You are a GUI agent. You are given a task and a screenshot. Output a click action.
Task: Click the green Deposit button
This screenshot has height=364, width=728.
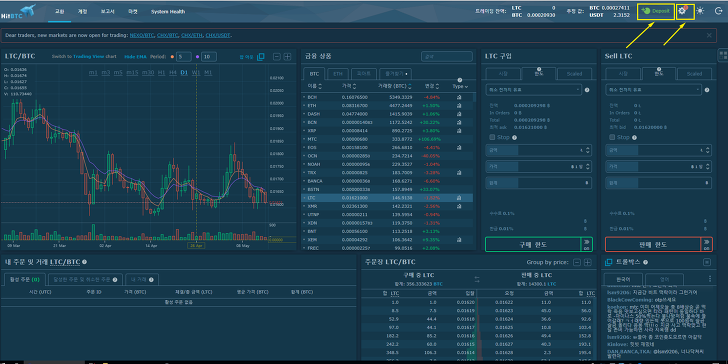(656, 11)
